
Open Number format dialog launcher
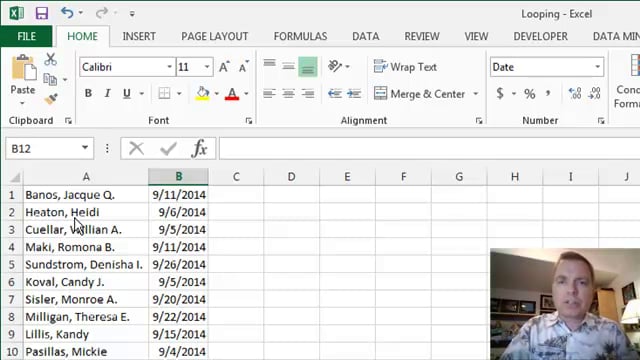[x=601, y=121]
